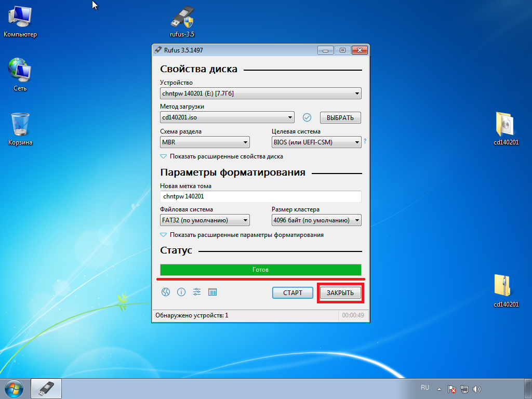532x399 pixels.
Task: Open the Схема раздела MBR dropdown
Action: [205, 142]
